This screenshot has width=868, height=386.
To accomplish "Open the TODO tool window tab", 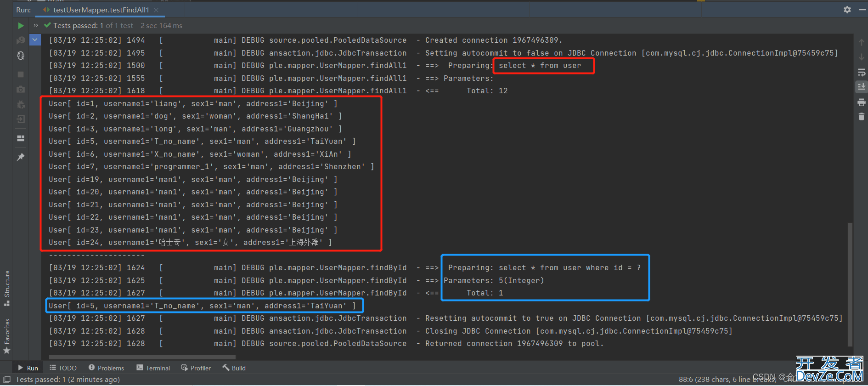I will [63, 368].
